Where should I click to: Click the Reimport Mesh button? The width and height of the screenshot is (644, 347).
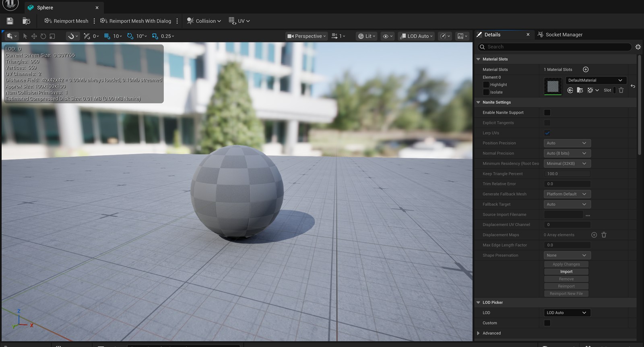pos(66,21)
